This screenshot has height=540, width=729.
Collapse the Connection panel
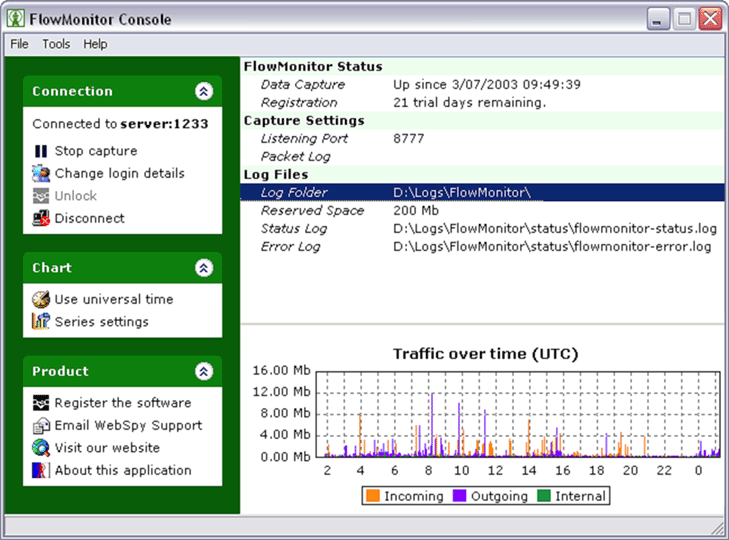(204, 91)
